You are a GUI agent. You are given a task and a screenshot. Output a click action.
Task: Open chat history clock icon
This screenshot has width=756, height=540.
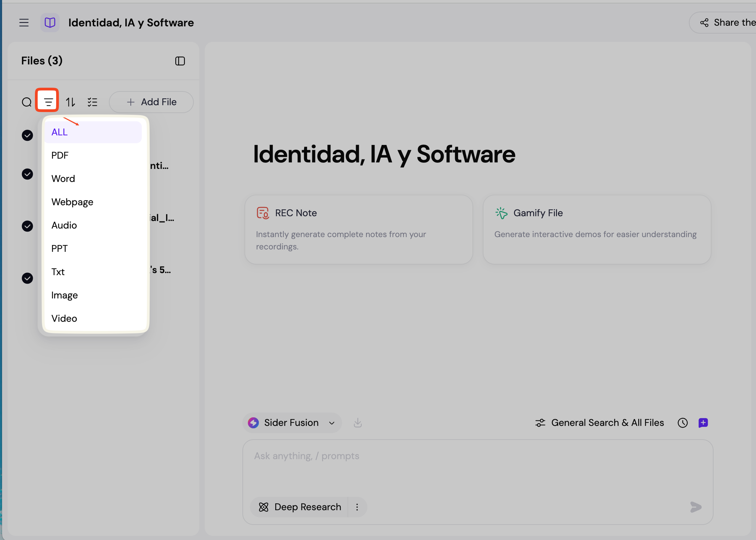[683, 423]
